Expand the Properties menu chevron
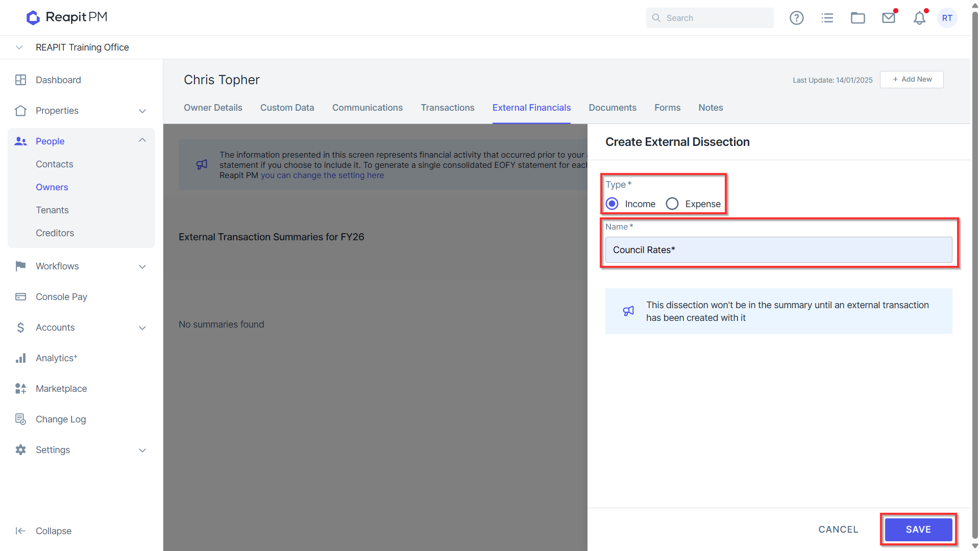The width and height of the screenshot is (980, 551). coord(142,111)
